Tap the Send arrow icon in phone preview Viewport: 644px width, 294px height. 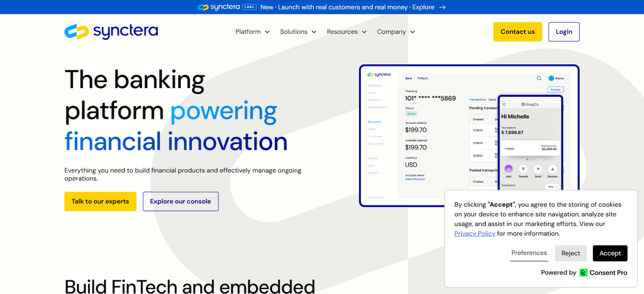click(538, 169)
